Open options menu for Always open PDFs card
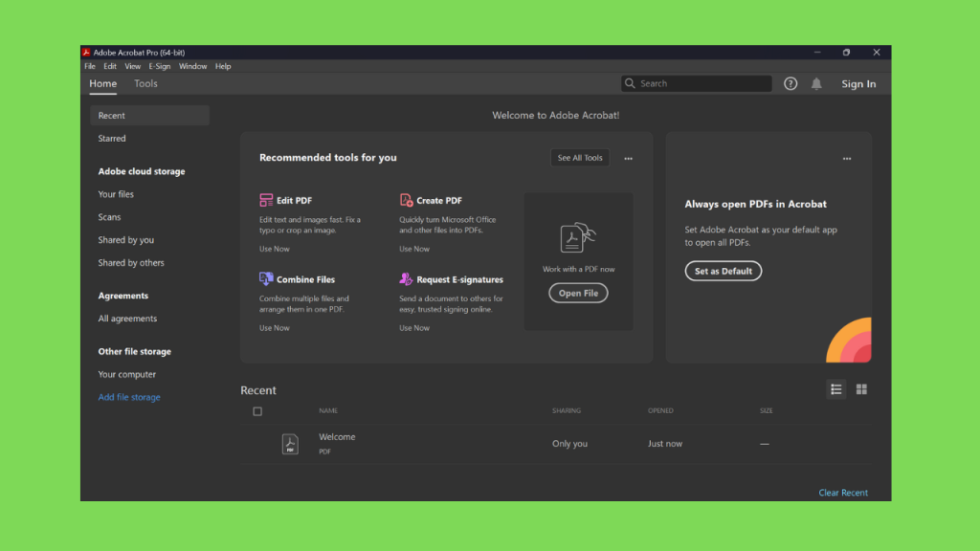Image resolution: width=980 pixels, height=551 pixels. 847,158
